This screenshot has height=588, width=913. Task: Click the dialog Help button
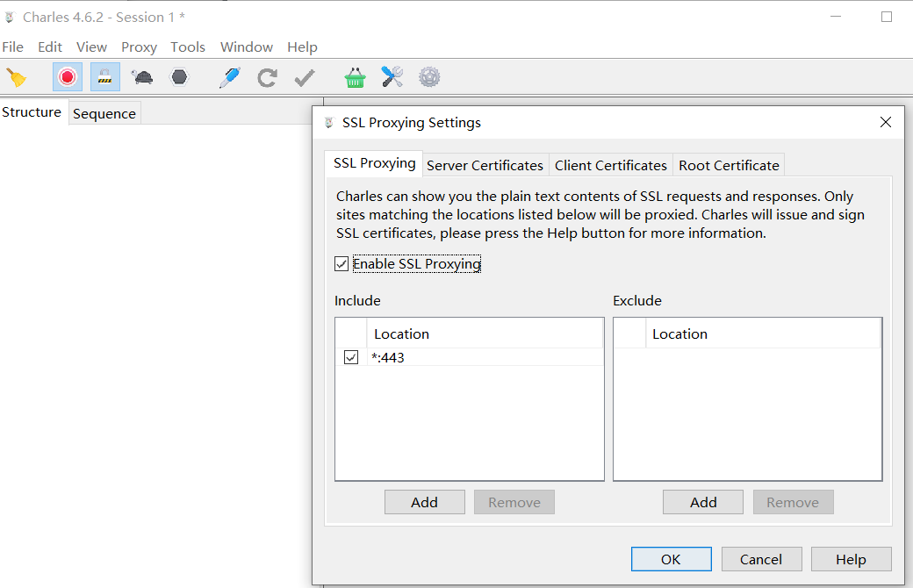click(851, 559)
